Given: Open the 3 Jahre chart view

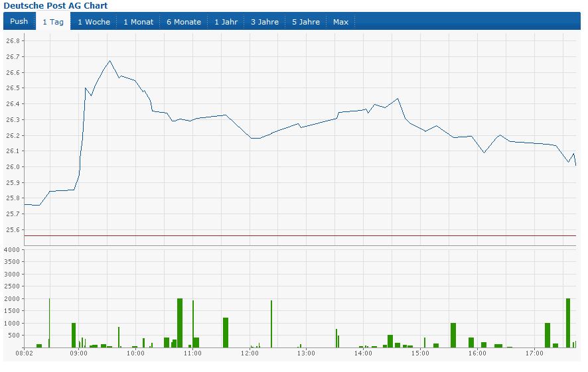Looking at the screenshot, I should click(x=265, y=22).
